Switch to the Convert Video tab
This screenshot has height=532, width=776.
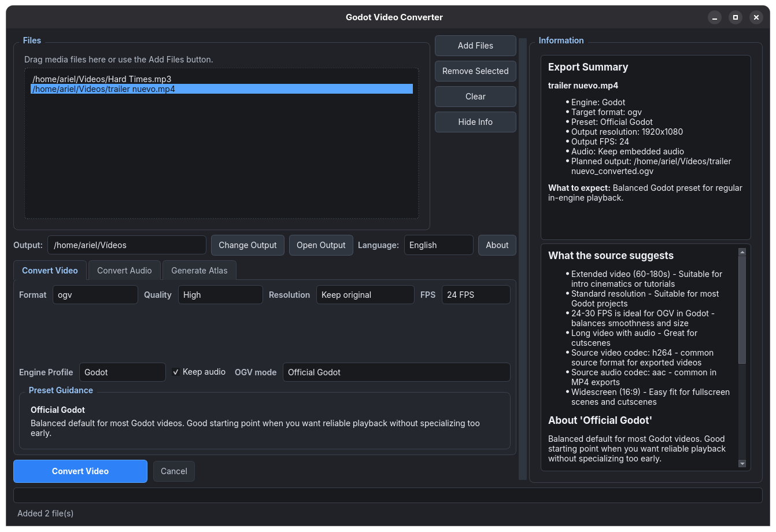[x=50, y=271]
